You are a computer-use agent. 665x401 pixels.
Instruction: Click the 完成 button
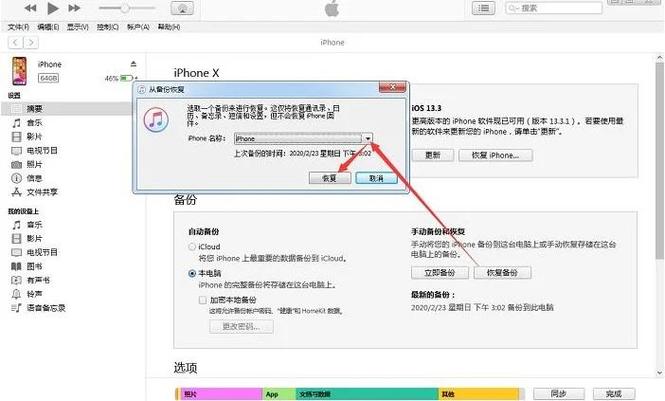coord(614,394)
